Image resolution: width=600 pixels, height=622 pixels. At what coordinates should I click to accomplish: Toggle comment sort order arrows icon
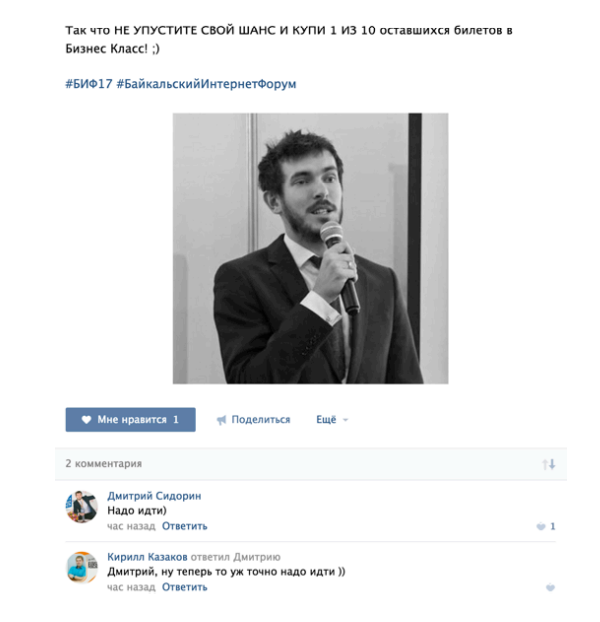pos(549,464)
